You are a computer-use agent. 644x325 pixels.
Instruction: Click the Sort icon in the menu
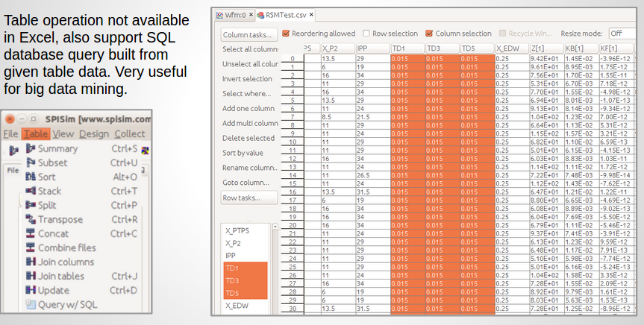(31, 177)
